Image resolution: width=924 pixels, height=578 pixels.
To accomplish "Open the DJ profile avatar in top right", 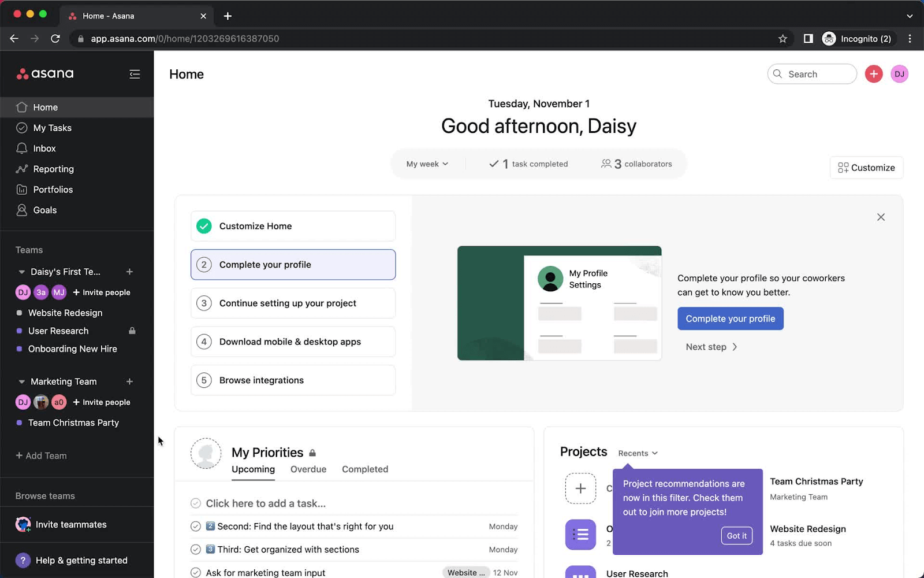I will pos(899,74).
